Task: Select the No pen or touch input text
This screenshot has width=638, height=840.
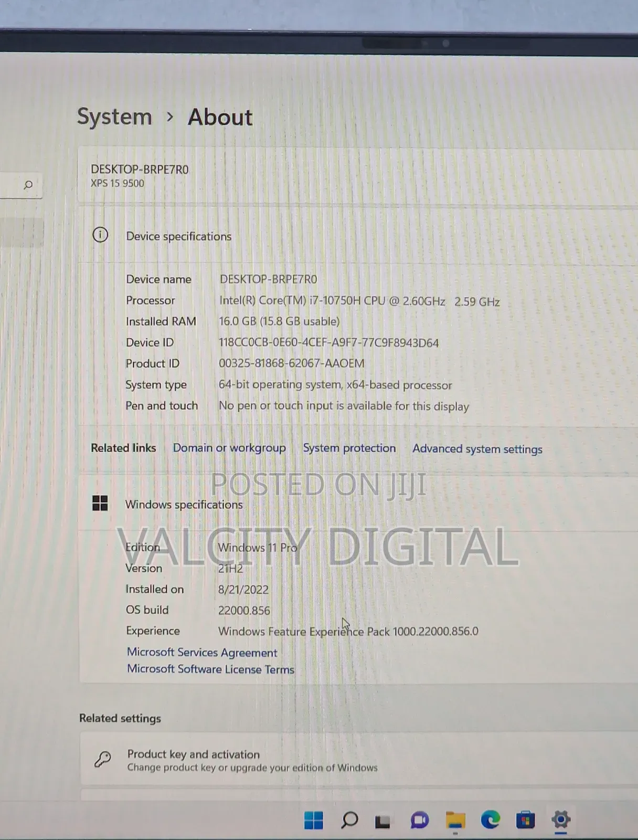Action: tap(344, 406)
